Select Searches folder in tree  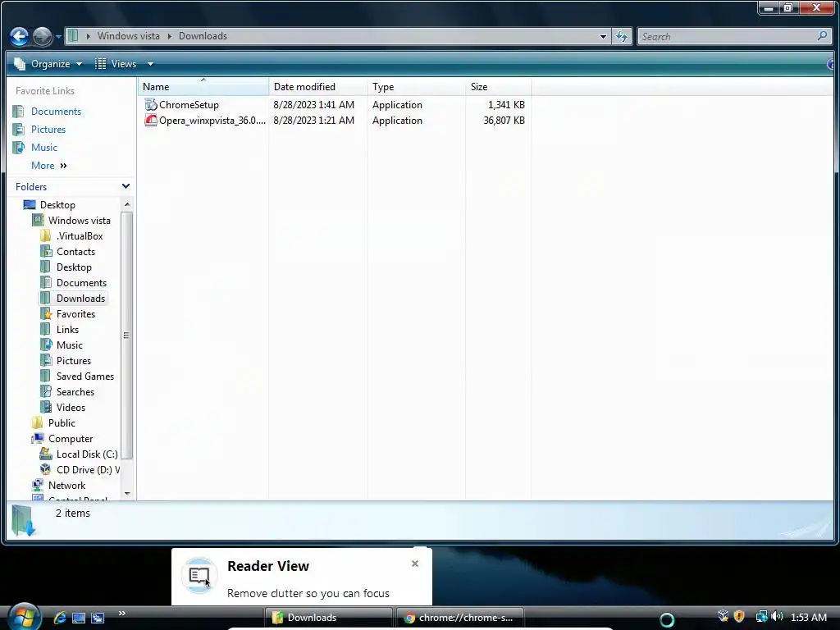click(x=75, y=392)
